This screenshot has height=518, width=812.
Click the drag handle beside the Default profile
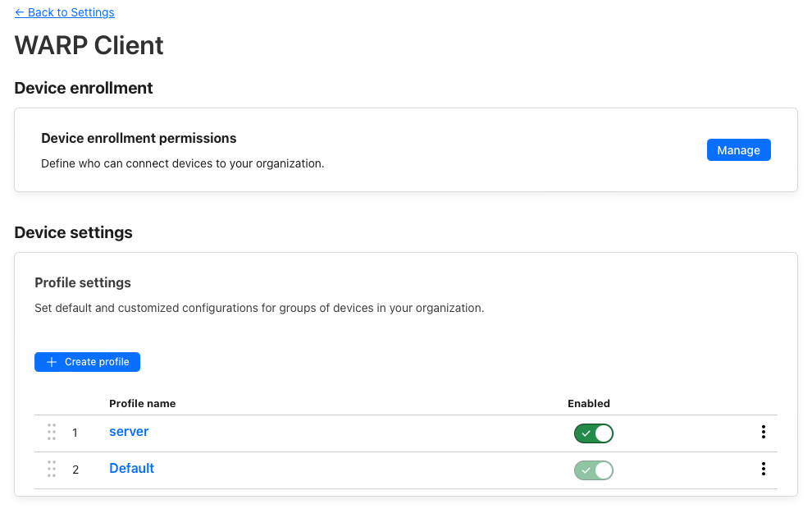(x=52, y=468)
